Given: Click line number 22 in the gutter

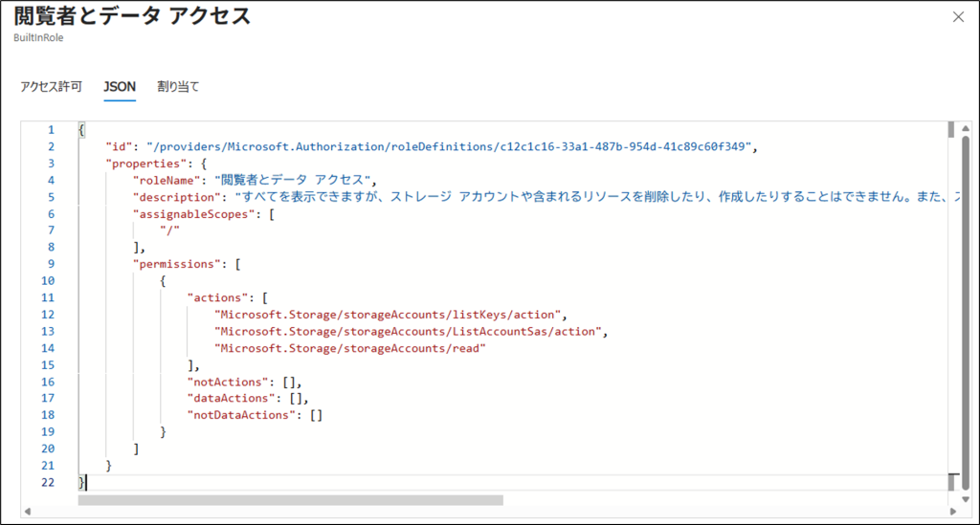Looking at the screenshot, I should click(x=50, y=482).
